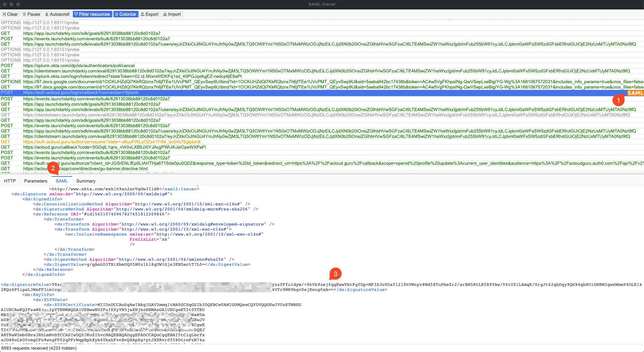This screenshot has height=352, width=644.
Task: Toggle the Filter resources button
Action: click(92, 14)
